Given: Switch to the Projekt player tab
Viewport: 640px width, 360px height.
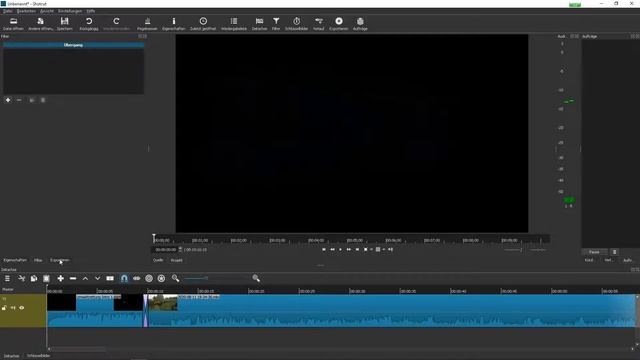Looking at the screenshot, I should 176,260.
